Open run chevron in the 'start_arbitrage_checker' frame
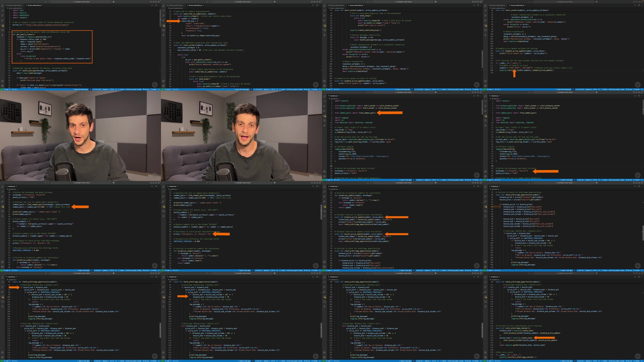644x362 pixels. point(637,277)
